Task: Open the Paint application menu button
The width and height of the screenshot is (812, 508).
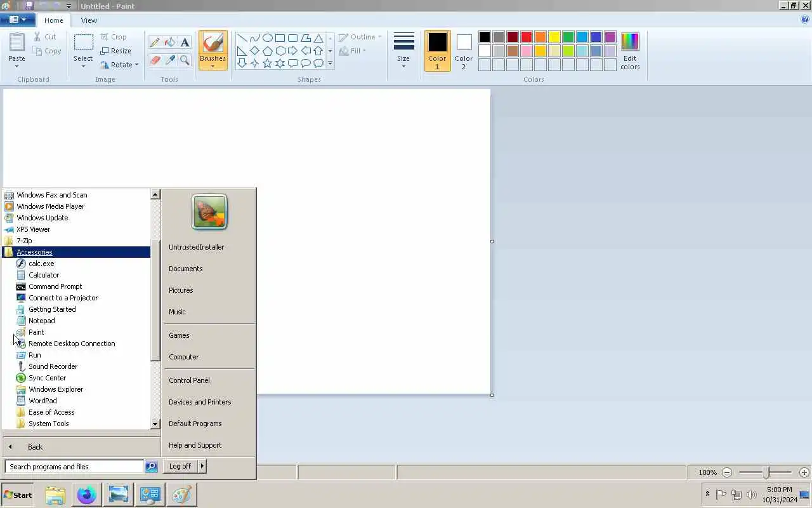Action: [17, 20]
